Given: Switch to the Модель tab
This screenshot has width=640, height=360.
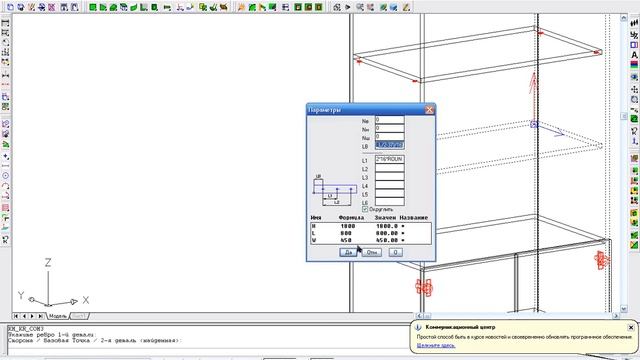Looking at the screenshot, I should pos(58,316).
